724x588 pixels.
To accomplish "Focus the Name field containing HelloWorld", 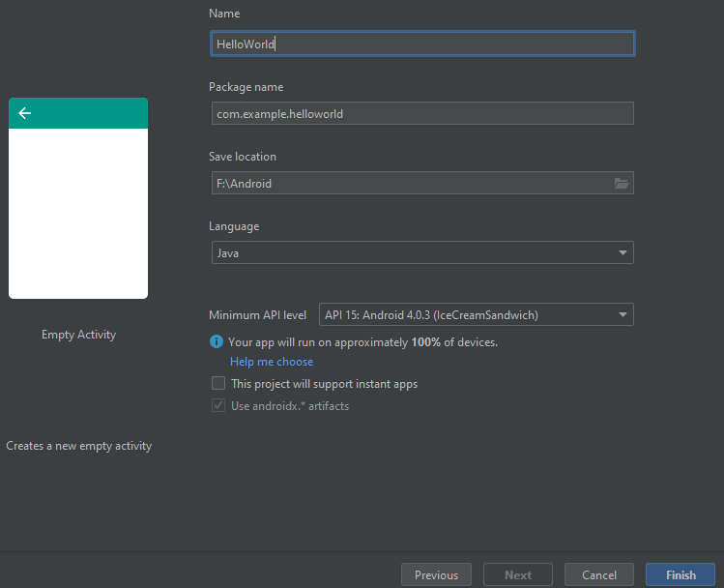I will (420, 44).
